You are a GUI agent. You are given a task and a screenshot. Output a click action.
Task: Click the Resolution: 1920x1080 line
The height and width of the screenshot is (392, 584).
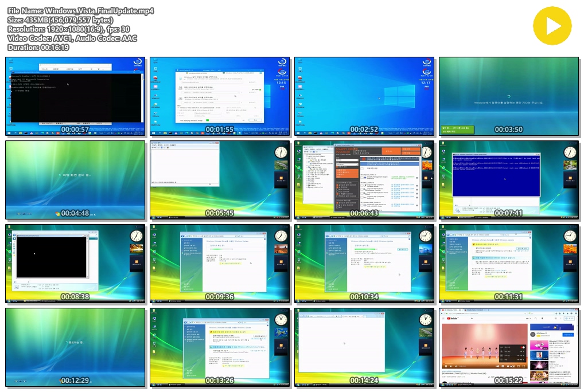68,29
